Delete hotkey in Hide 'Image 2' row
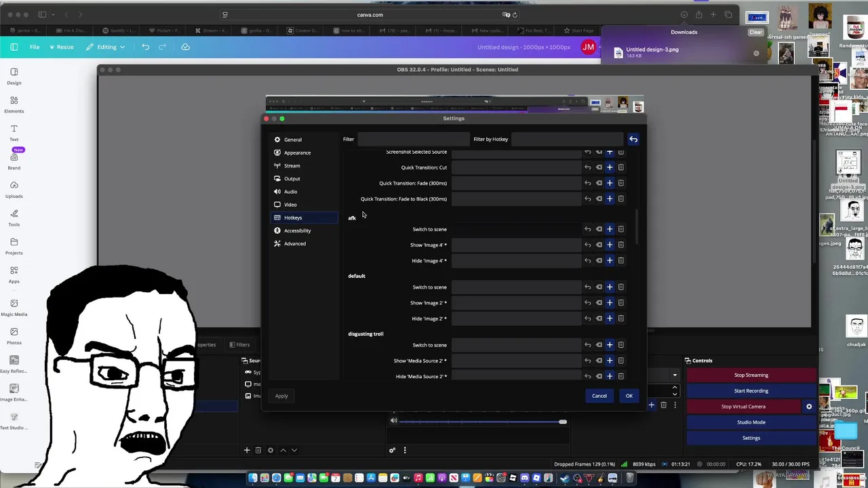Image resolution: width=868 pixels, height=488 pixels. tap(620, 319)
